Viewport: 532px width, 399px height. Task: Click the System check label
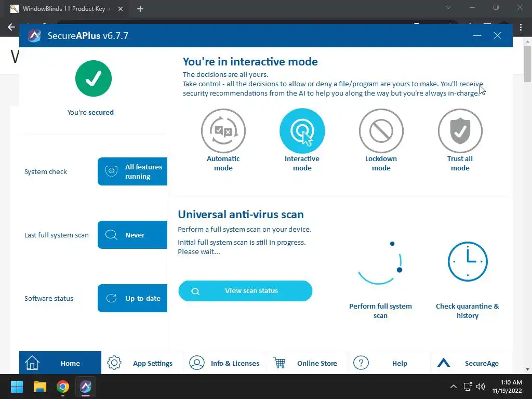tap(46, 171)
